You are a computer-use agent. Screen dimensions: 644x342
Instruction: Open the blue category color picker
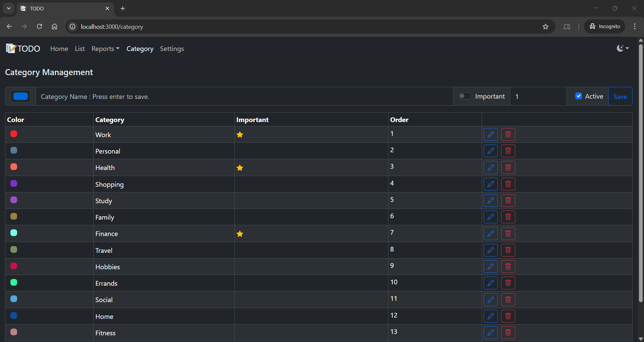click(20, 96)
